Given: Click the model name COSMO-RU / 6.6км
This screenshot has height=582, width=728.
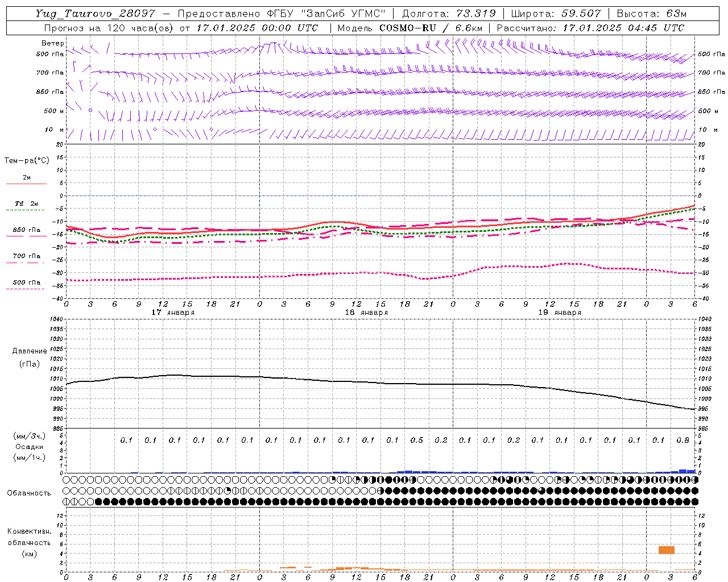Looking at the screenshot, I should tap(431, 28).
